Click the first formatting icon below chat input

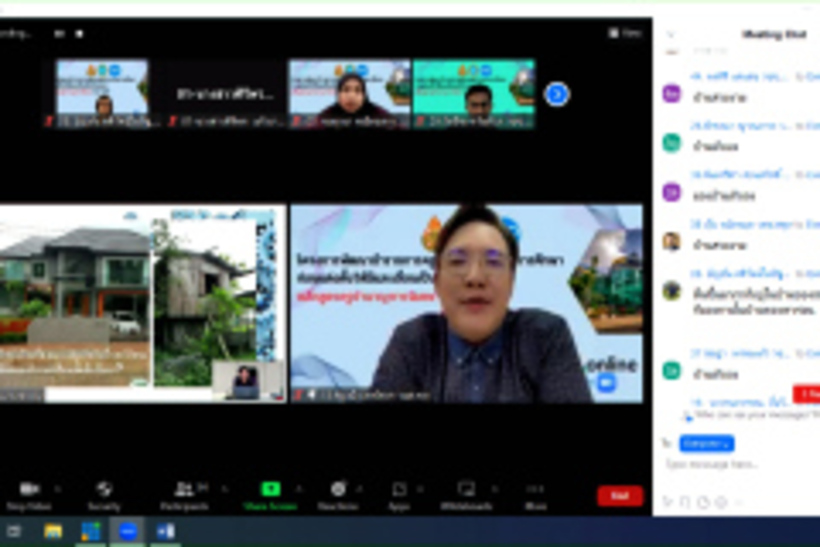667,502
